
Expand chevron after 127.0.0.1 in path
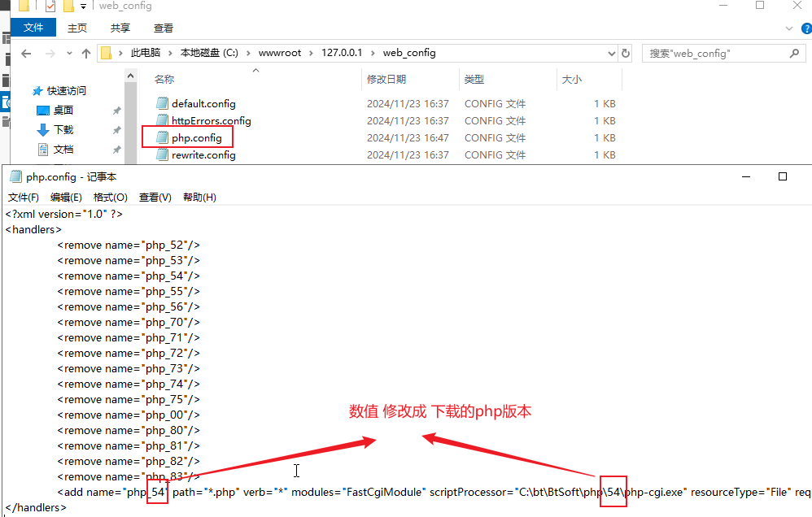pyautogui.click(x=373, y=54)
